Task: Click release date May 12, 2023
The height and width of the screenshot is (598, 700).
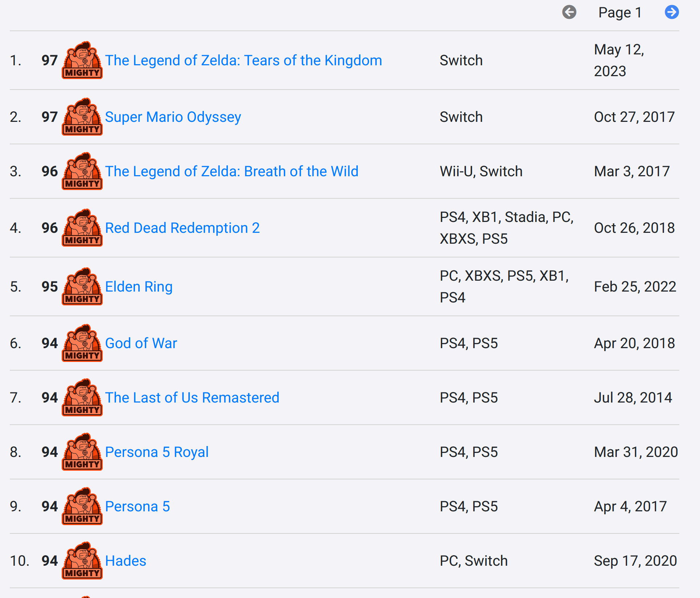Action: click(619, 60)
